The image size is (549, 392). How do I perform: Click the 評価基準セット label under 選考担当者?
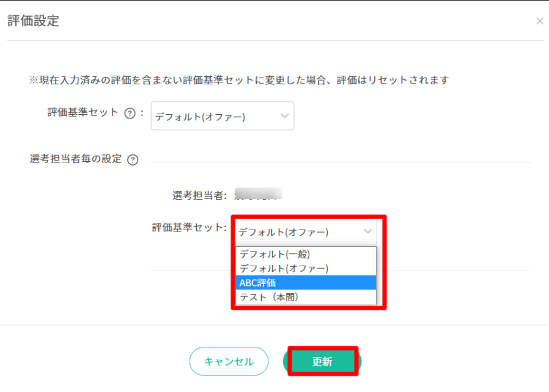click(x=189, y=228)
